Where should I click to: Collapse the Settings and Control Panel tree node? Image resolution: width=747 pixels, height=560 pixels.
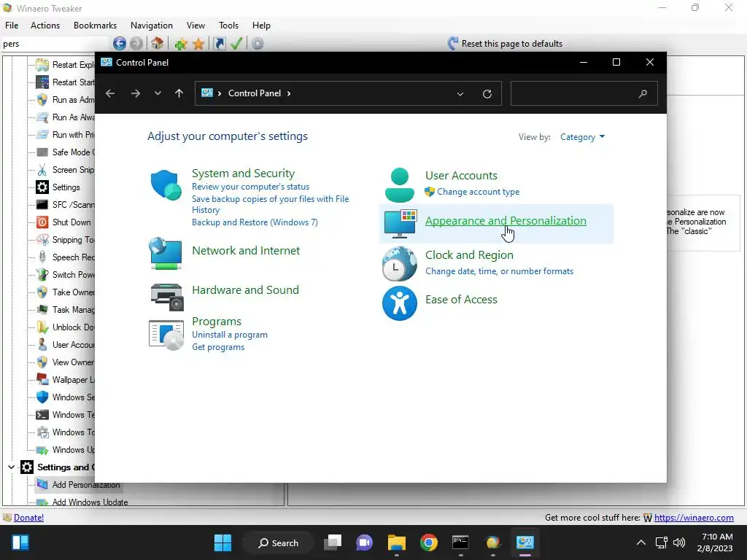point(11,467)
